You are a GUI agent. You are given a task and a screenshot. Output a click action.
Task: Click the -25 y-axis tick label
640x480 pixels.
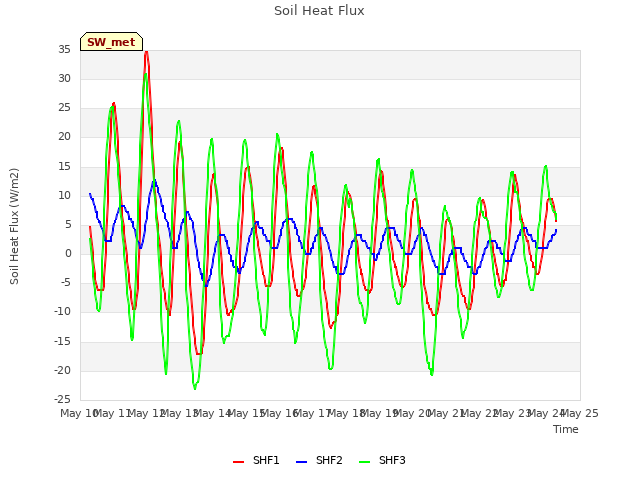click(63, 399)
